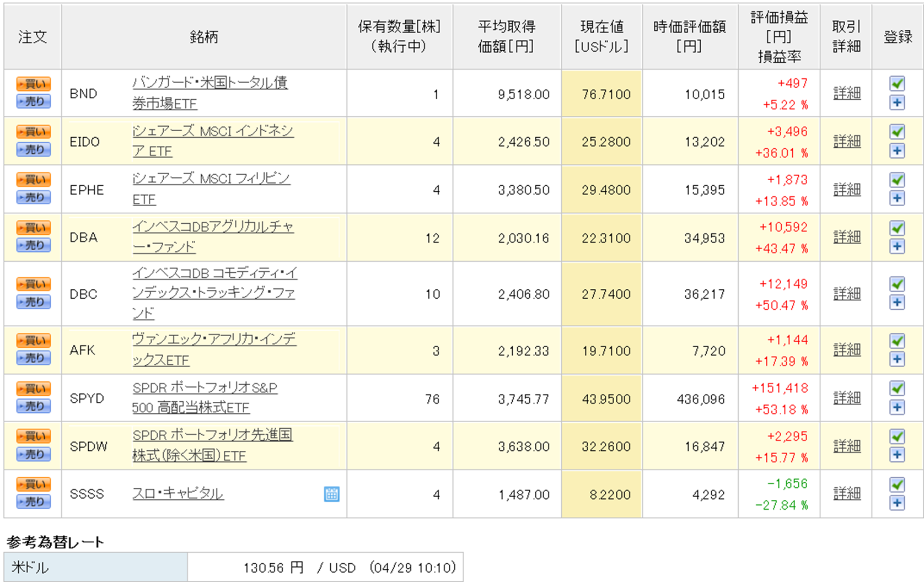This screenshot has width=924, height=582.
Task: Click the sell button for EIDO
Action: tap(34, 149)
